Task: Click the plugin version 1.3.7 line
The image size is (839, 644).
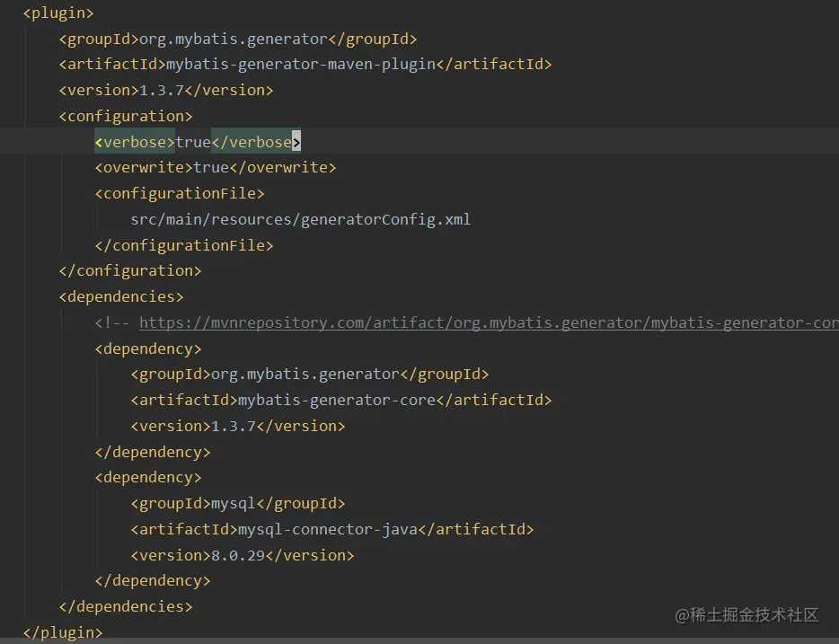Action: click(x=166, y=90)
